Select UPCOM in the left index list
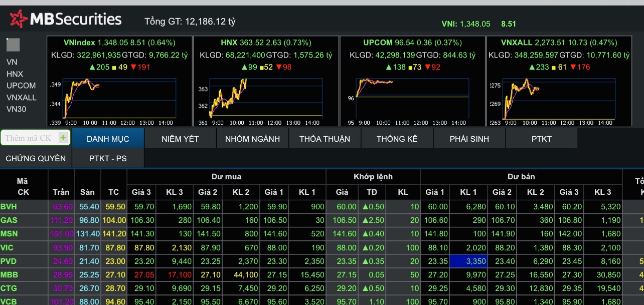Viewport: 644px width, 305px height. click(x=21, y=85)
